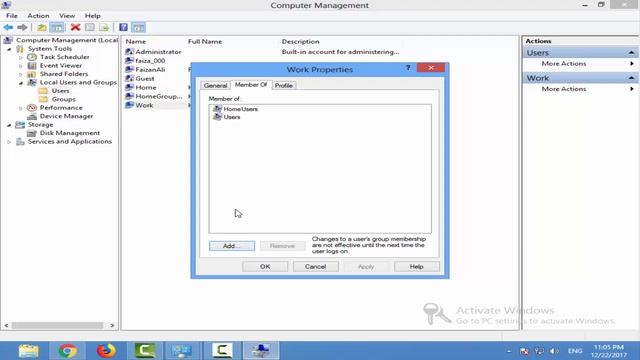640x360 pixels.
Task: Select the FaizanAli user account
Action: [145, 70]
